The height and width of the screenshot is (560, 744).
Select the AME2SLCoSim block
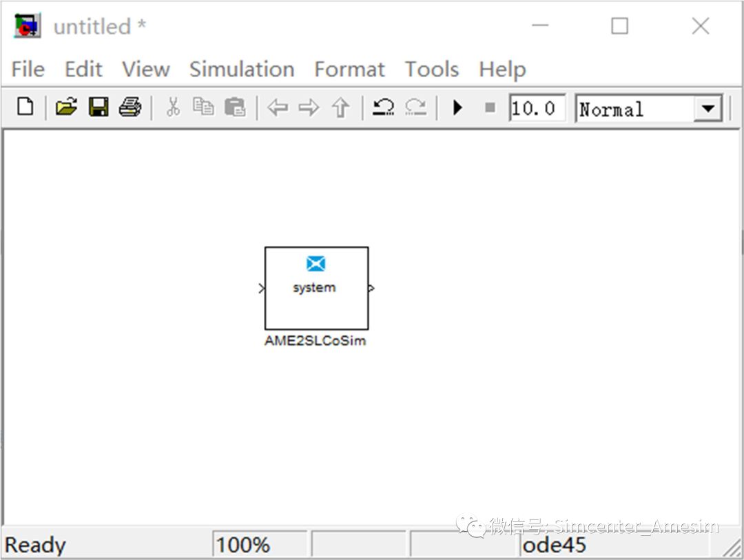(316, 287)
